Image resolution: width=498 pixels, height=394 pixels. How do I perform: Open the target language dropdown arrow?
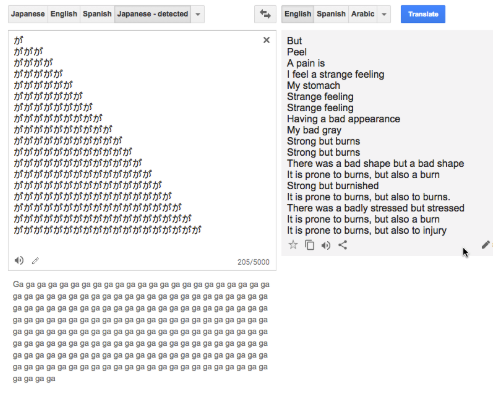384,14
